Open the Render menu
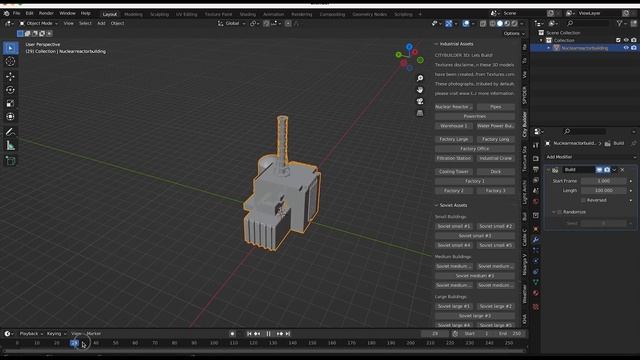This screenshot has width=640, height=360. [x=46, y=13]
